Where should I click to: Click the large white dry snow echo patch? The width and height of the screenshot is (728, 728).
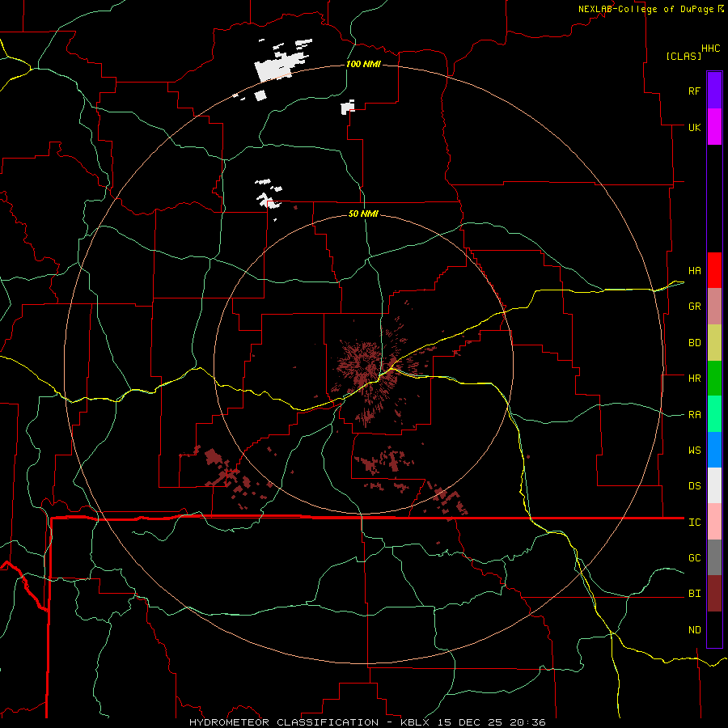point(277,68)
